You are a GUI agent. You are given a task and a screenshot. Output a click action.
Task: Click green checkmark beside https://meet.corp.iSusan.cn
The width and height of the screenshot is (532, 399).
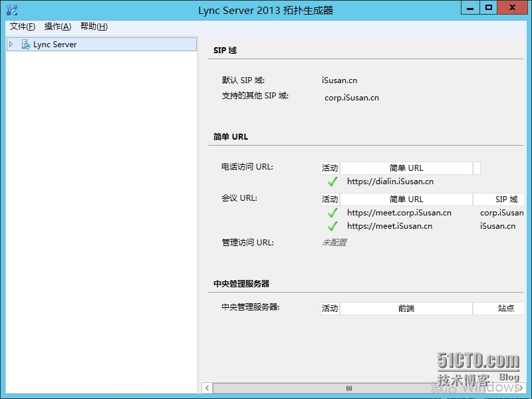(332, 213)
